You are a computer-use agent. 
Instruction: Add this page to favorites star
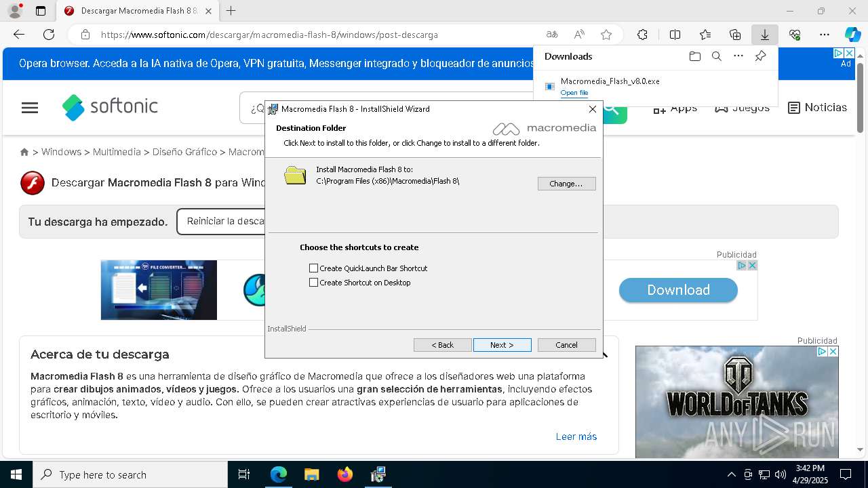tap(606, 35)
